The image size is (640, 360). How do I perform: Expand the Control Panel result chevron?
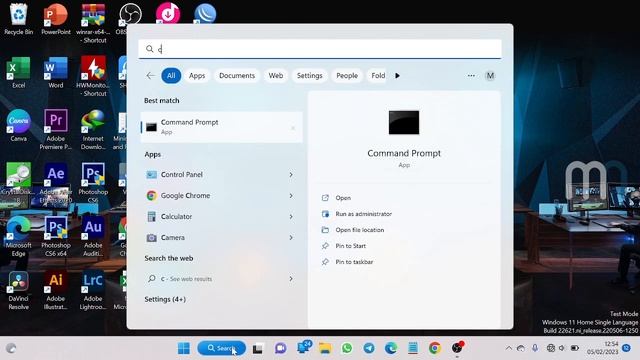(x=291, y=175)
